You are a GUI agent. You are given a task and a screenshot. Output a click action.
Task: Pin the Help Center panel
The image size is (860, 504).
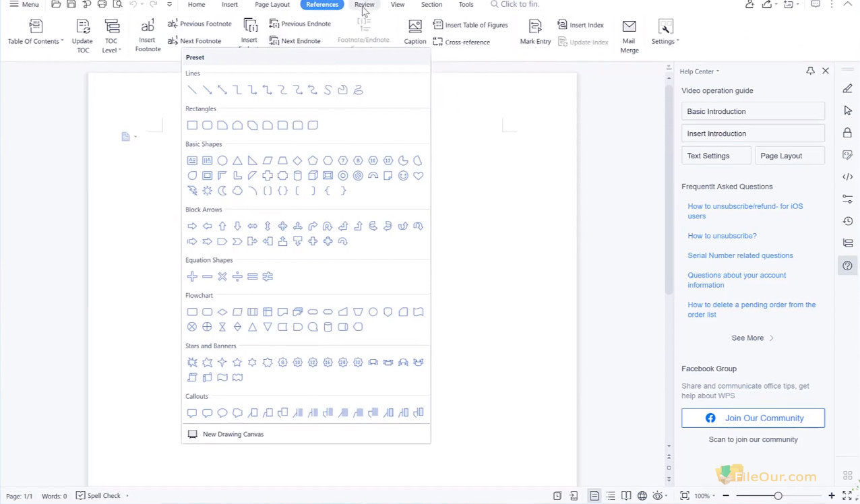pyautogui.click(x=810, y=71)
